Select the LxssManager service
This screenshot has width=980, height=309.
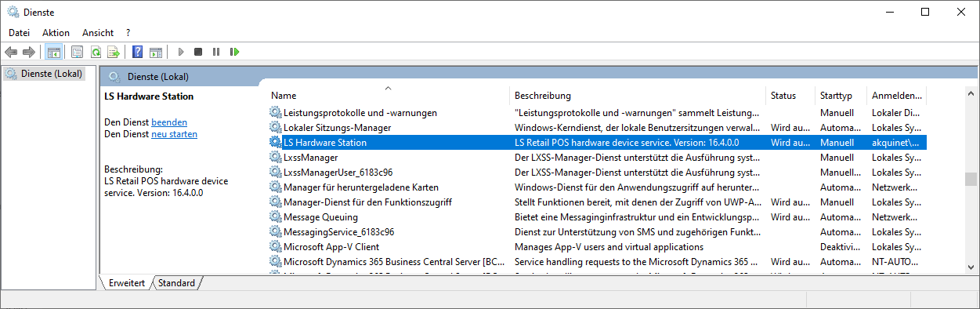tap(311, 158)
